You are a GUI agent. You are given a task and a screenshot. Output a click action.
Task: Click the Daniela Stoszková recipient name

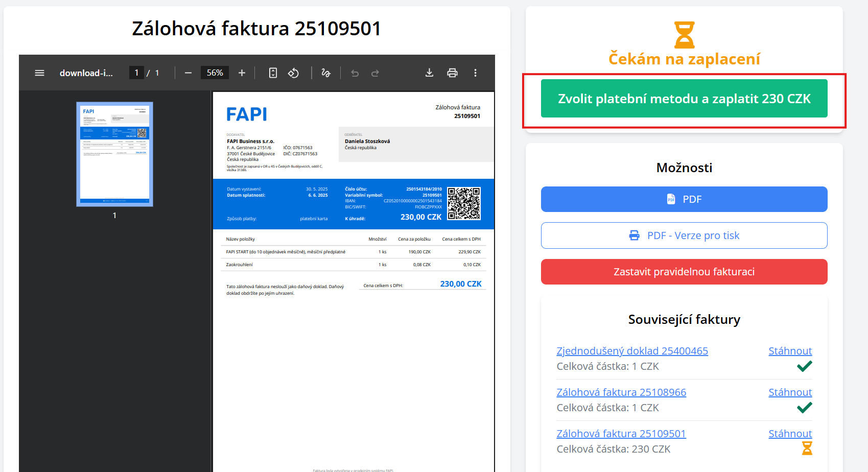click(367, 141)
